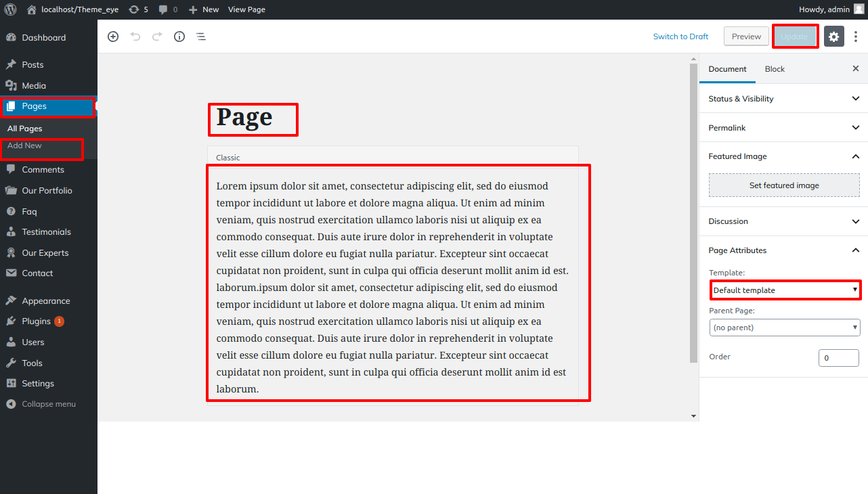The image size is (868, 494).
Task: Open the Parent Page dropdown
Action: (785, 327)
